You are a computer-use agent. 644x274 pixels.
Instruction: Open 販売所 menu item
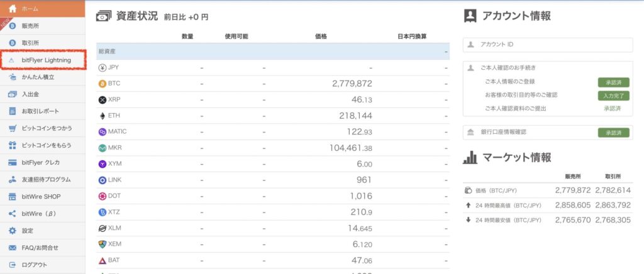(x=43, y=26)
